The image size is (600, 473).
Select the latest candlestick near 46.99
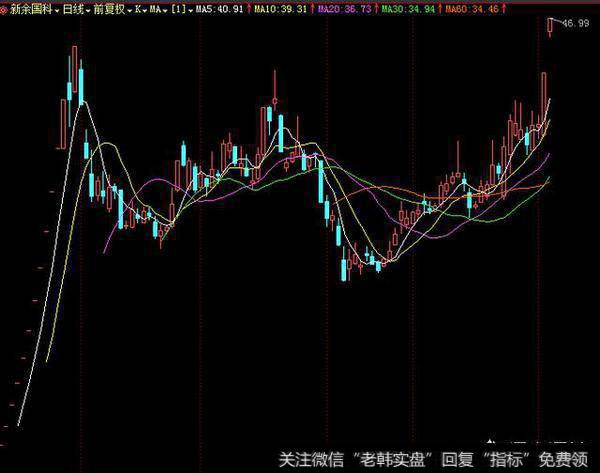550,26
